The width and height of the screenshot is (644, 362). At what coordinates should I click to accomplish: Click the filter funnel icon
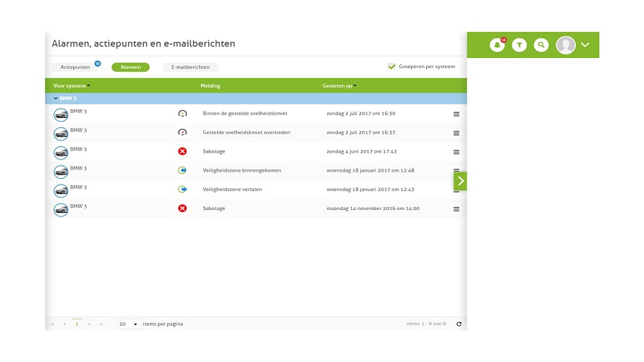coord(519,45)
